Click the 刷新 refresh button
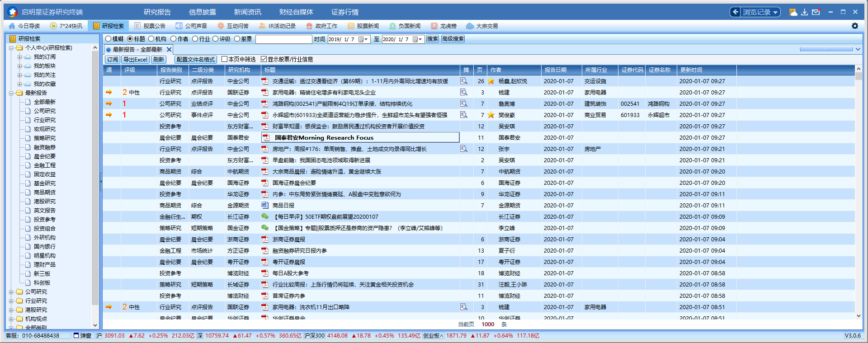Image resolution: width=868 pixels, height=343 pixels. 159,60
